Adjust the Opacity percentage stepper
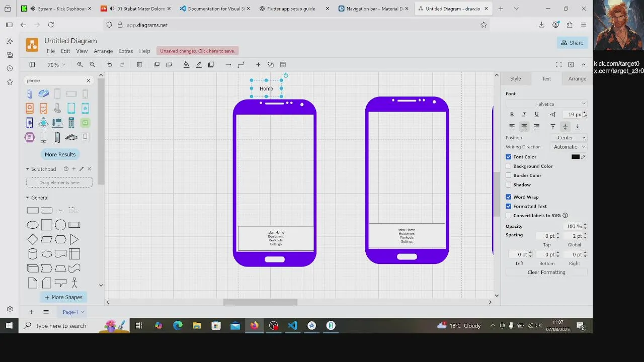Viewport: 644px width, 362px height. (585, 226)
